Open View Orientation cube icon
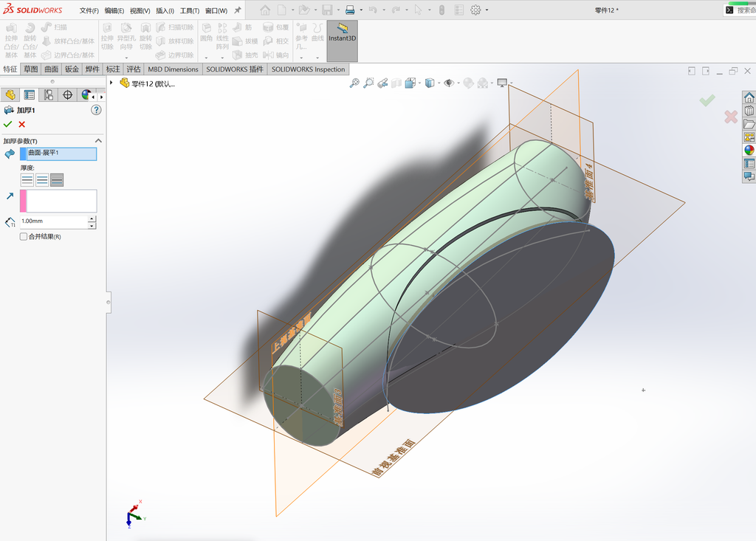This screenshot has width=756, height=541. click(410, 83)
